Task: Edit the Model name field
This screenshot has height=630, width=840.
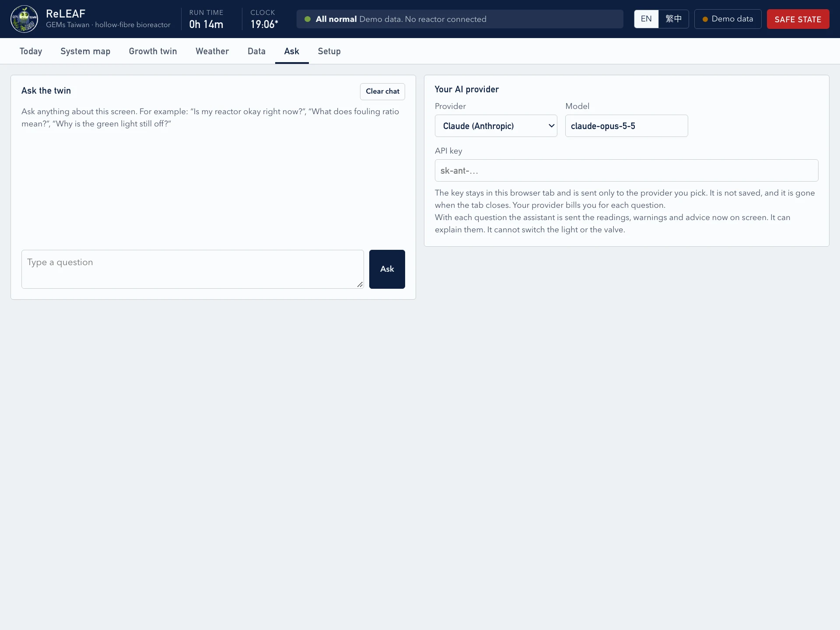Action: (x=626, y=126)
